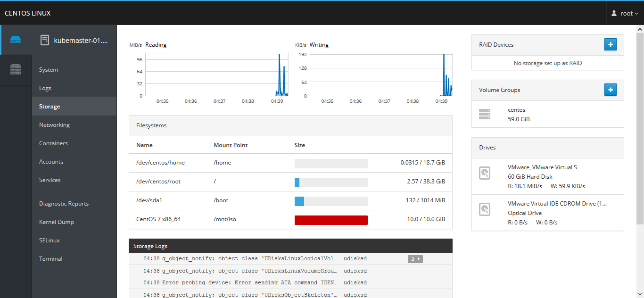This screenshot has height=298, width=644.
Task: Click the centos volume group stack icon
Action: pyautogui.click(x=485, y=114)
